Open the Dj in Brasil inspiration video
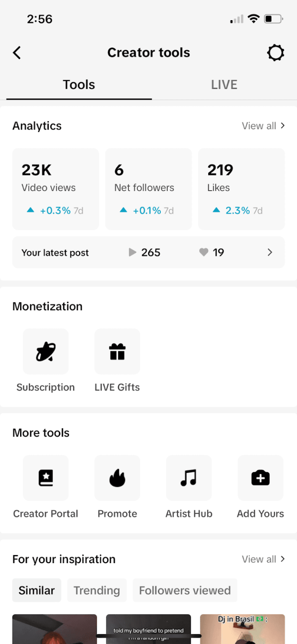Viewport: 297px width, 644px height. (242, 629)
